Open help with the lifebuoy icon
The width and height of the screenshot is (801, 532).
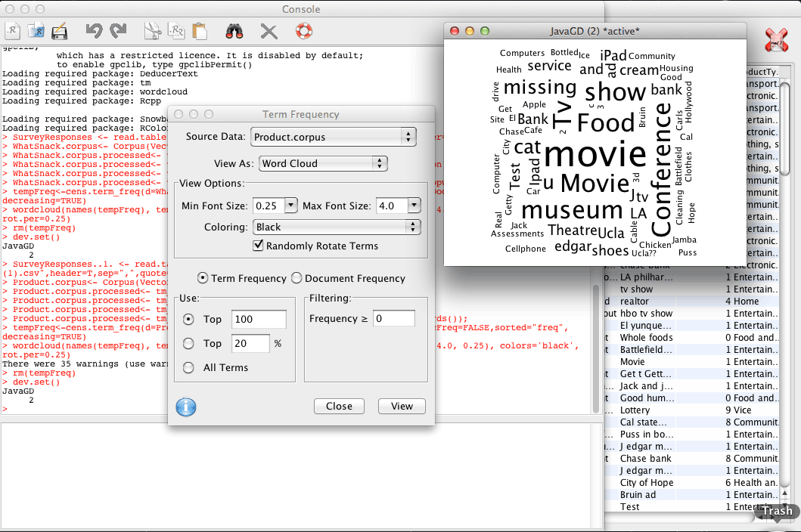point(303,31)
